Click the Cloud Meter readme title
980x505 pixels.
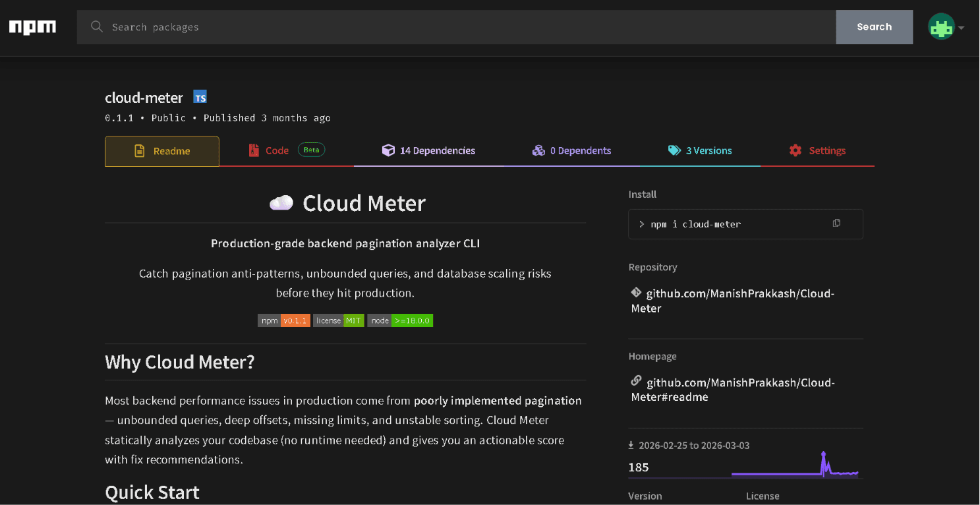click(x=364, y=203)
